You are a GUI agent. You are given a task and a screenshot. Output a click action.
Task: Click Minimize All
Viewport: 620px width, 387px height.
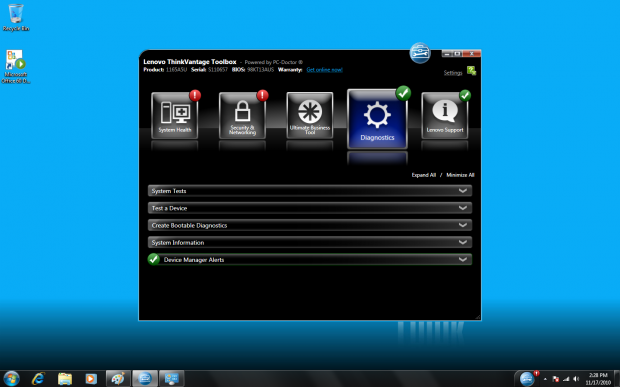(460, 175)
